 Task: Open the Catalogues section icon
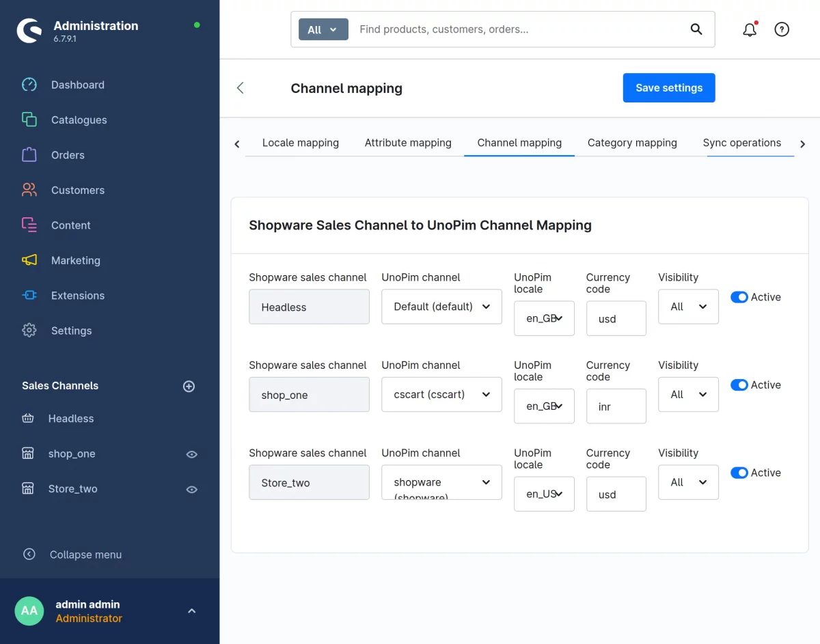point(29,120)
